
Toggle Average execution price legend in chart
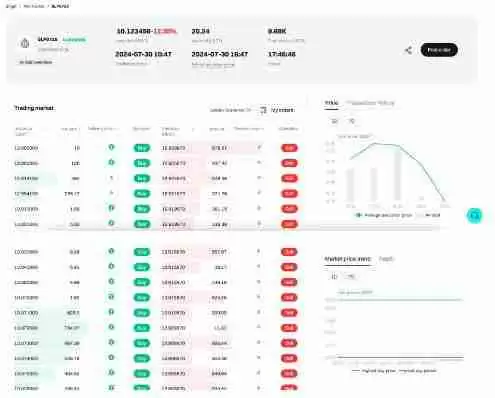[384, 215]
